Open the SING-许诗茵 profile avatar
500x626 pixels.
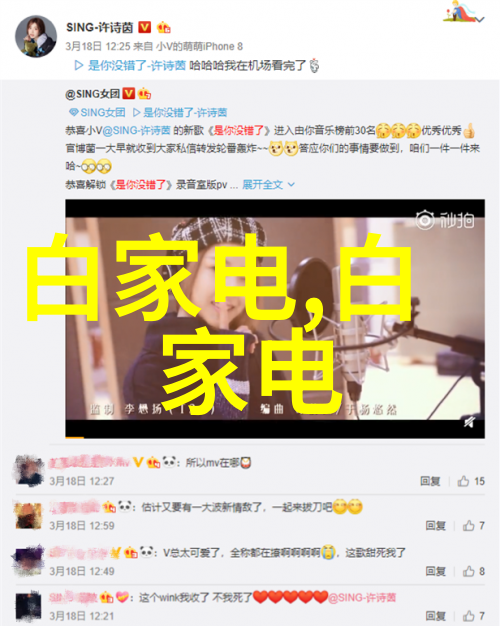point(36,36)
